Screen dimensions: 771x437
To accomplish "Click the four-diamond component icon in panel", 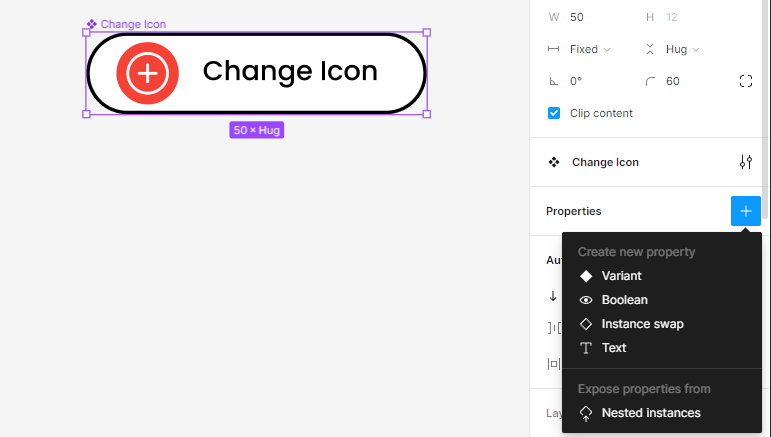I will tap(554, 162).
